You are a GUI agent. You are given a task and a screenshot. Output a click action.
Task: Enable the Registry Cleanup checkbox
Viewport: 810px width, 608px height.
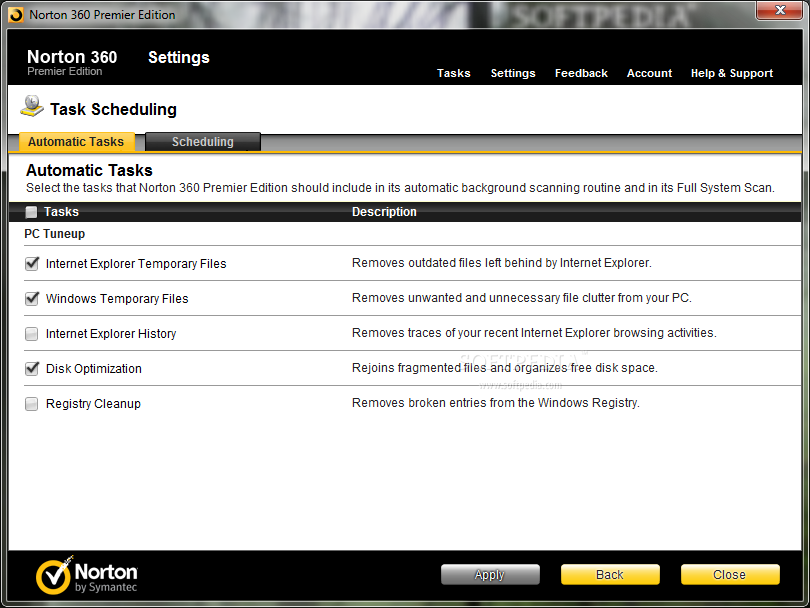click(x=32, y=403)
